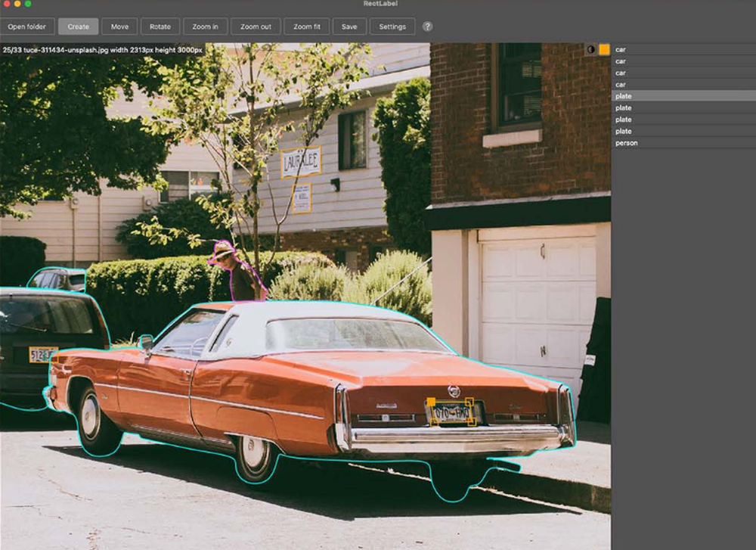Select the topmost car row in label list

pyautogui.click(x=683, y=49)
